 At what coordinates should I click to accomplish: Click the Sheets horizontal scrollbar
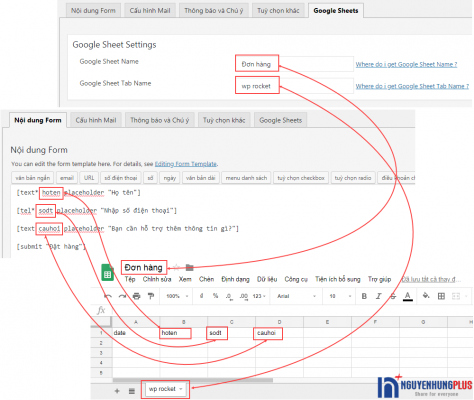193,380
